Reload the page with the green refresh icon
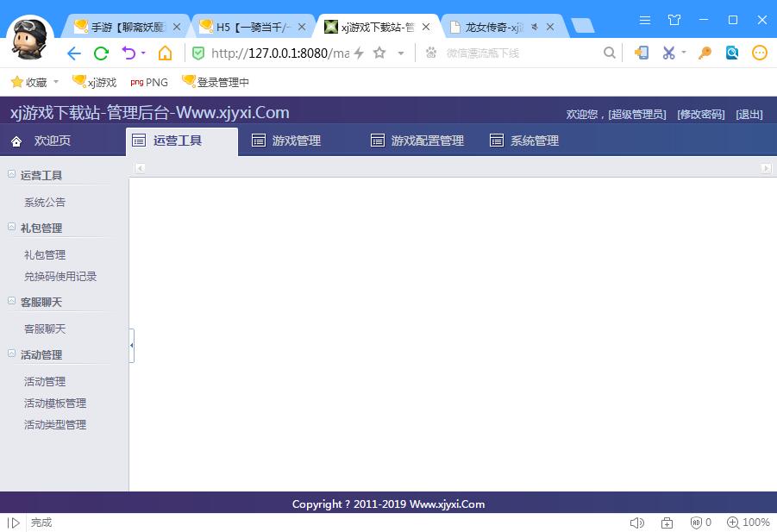This screenshot has width=777, height=532. 101,53
